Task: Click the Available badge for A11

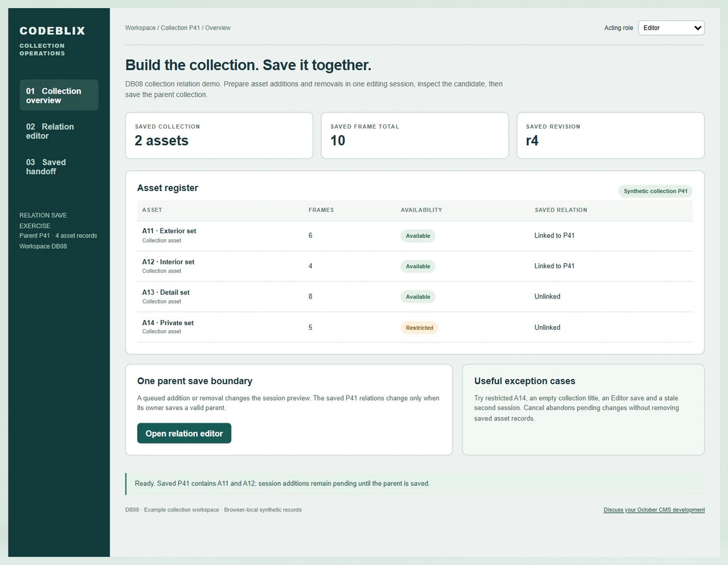Action: (x=418, y=236)
